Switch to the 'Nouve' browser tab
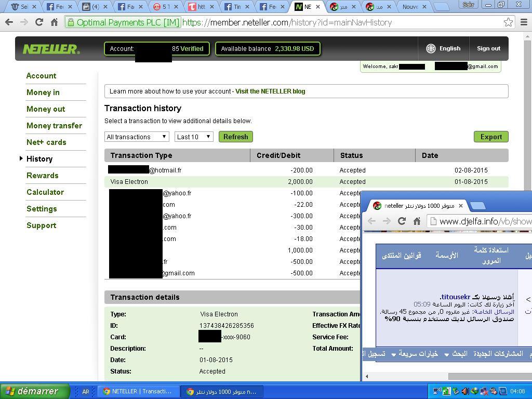Screen dimensions: 532x399 coord(414,6)
